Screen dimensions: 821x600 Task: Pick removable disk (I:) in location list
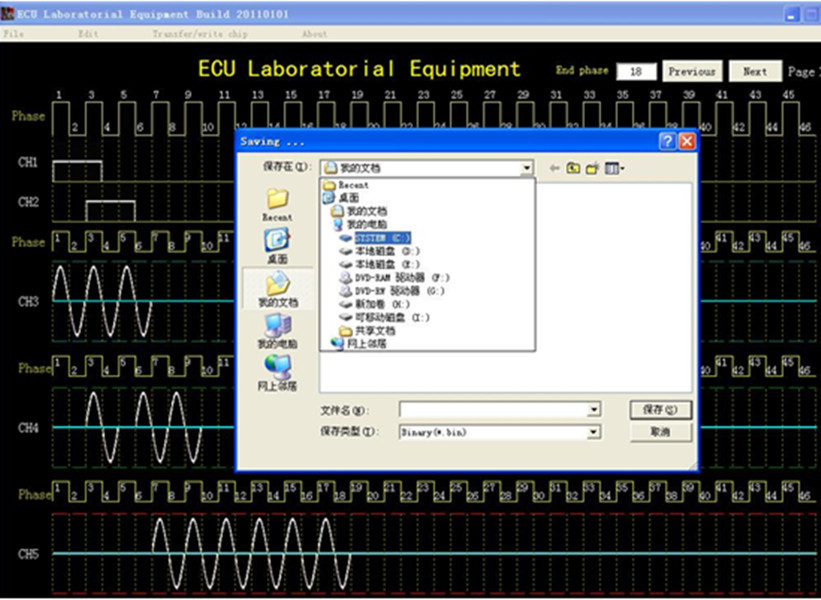[392, 317]
